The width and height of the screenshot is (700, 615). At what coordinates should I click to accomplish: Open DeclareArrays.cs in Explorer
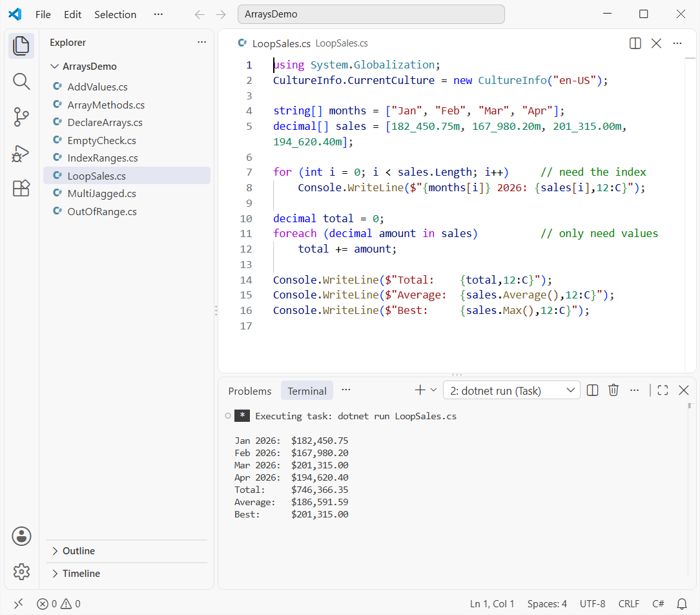click(x=127, y=122)
